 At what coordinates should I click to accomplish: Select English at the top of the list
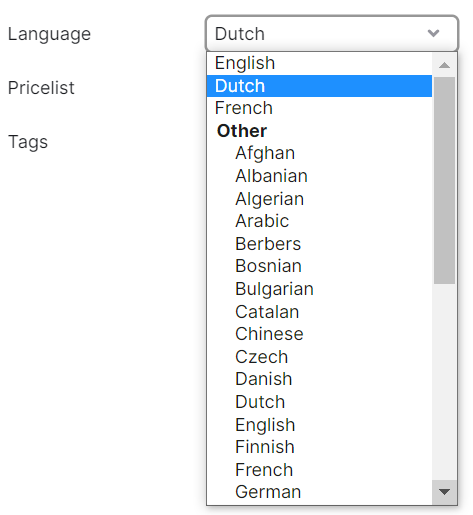319,63
